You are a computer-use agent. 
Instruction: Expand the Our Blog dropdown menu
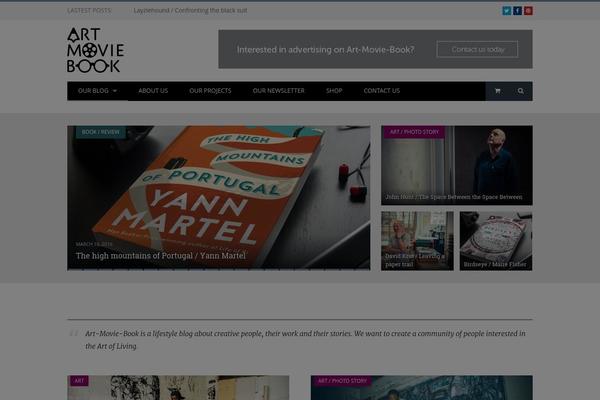pyautogui.click(x=97, y=91)
